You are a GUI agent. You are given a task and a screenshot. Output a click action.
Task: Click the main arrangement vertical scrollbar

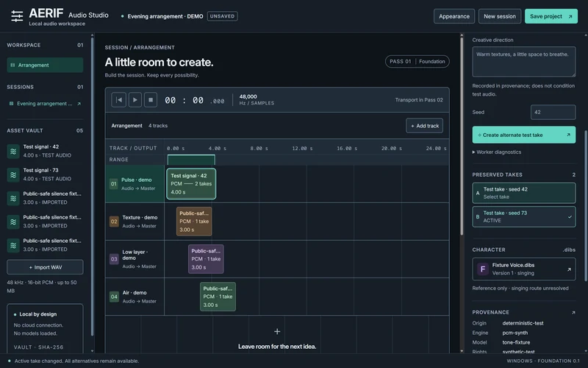[x=462, y=135]
